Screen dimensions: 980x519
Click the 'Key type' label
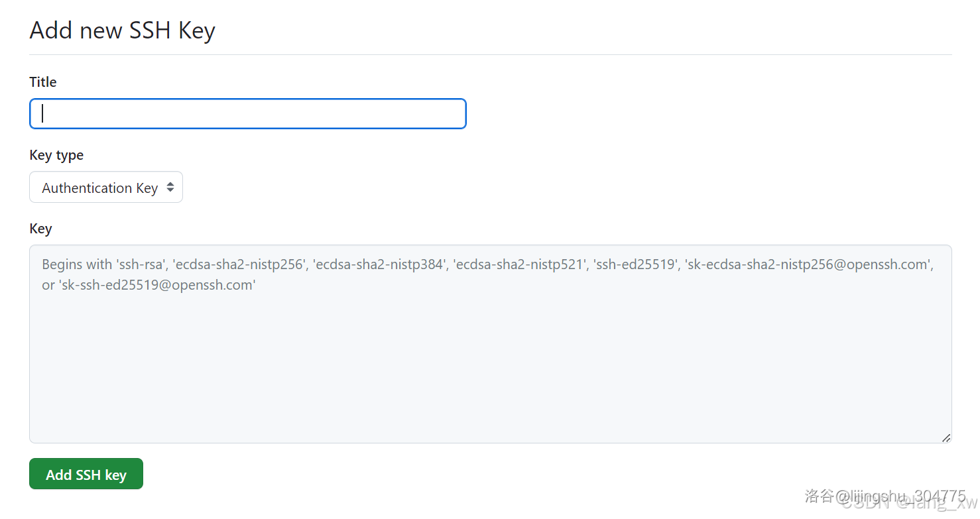pyautogui.click(x=56, y=155)
